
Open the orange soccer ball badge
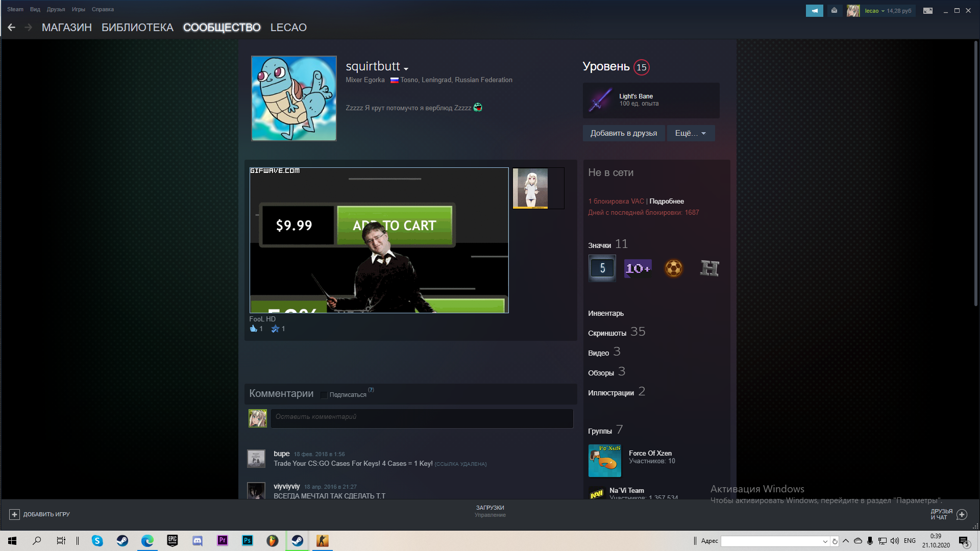click(674, 268)
